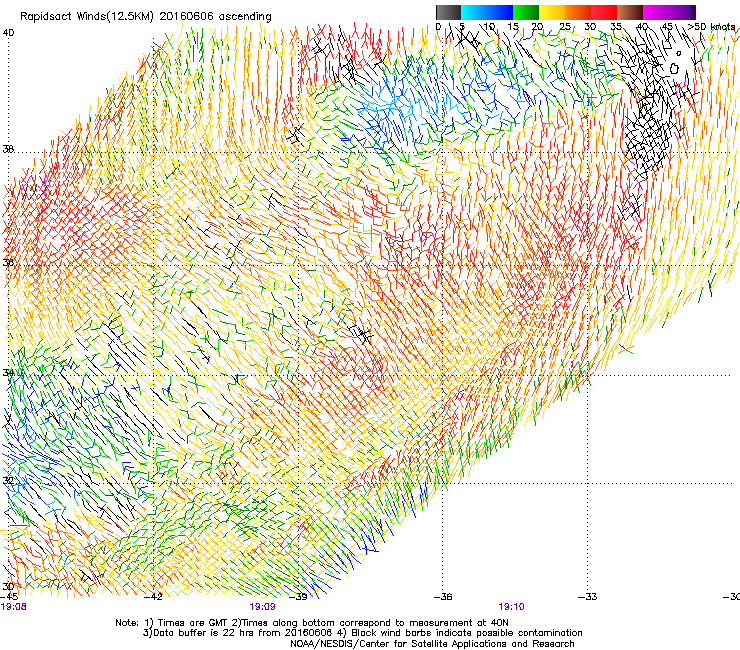Click the latitude label 40
Image resolution: width=740 pixels, height=650 pixels.
[x=8, y=33]
